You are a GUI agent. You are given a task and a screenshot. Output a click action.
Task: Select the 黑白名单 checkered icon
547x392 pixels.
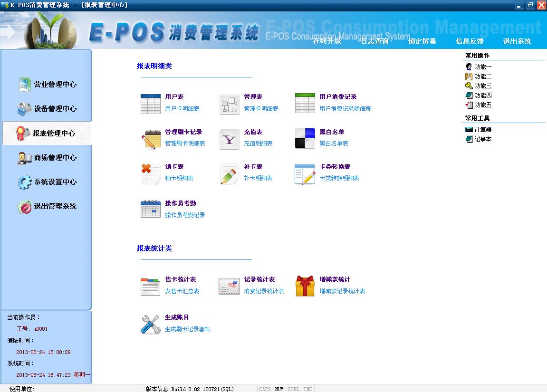[x=305, y=139]
